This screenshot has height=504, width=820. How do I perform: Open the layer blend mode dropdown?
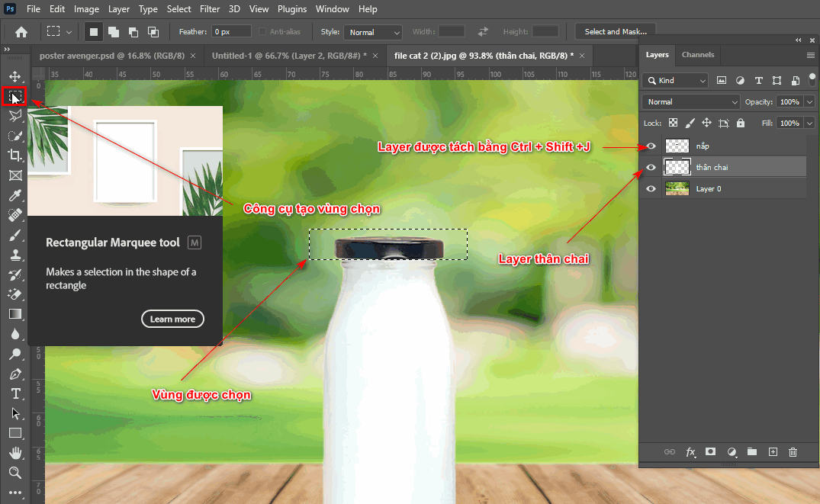point(690,101)
